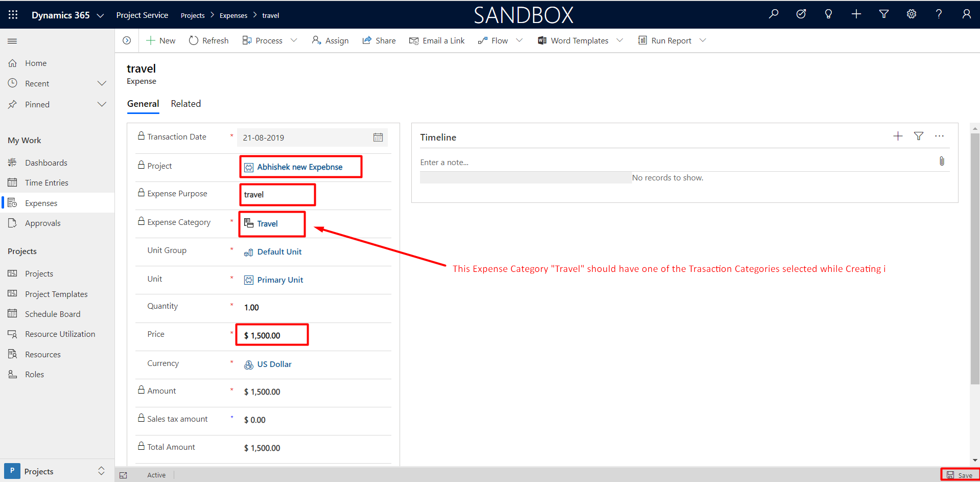Add a new Timeline record with plus icon
The width and height of the screenshot is (980, 482).
tap(897, 136)
